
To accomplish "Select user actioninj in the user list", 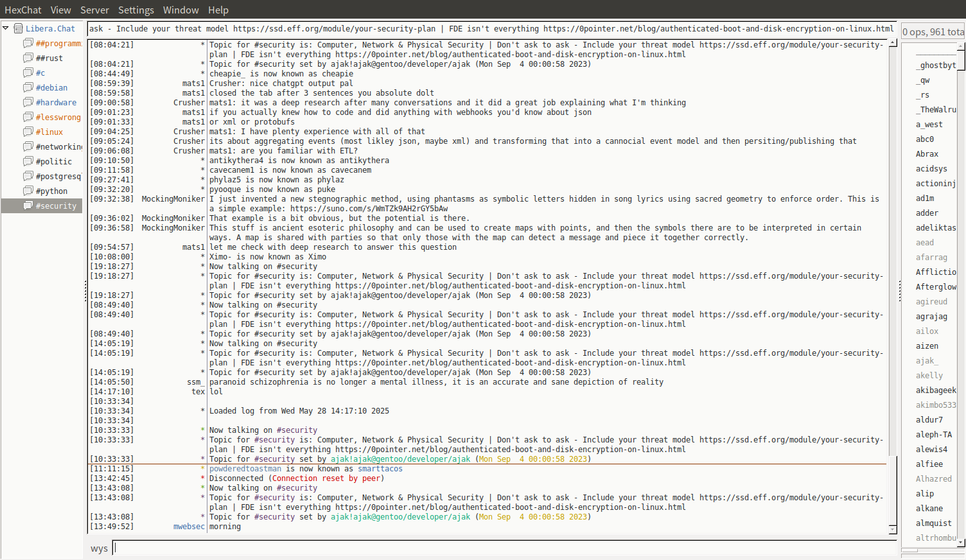I will pos(936,184).
